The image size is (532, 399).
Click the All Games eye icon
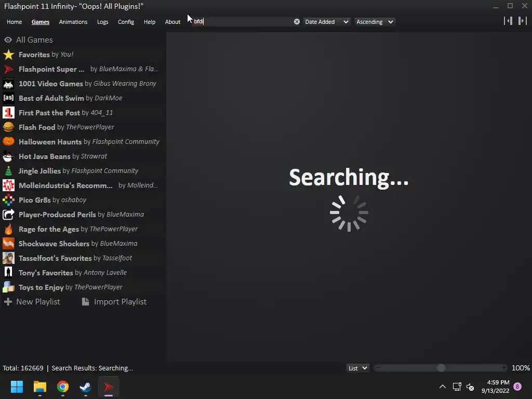point(8,39)
